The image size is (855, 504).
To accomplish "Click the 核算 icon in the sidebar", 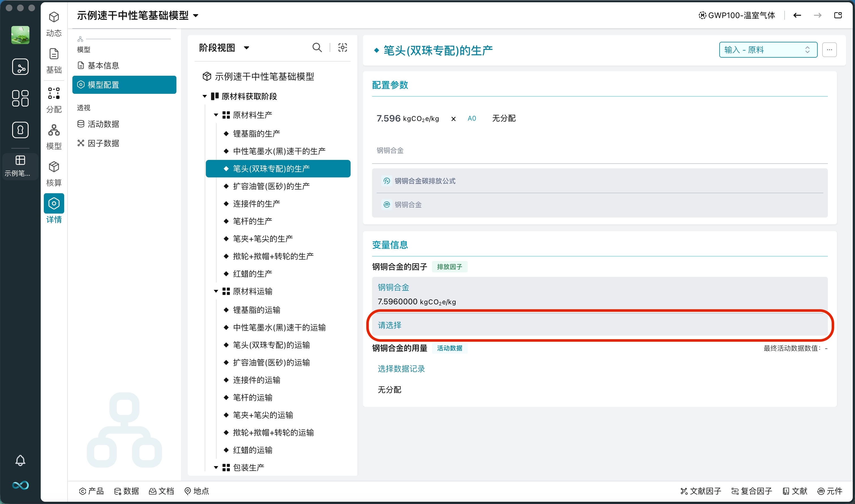I will click(x=54, y=173).
